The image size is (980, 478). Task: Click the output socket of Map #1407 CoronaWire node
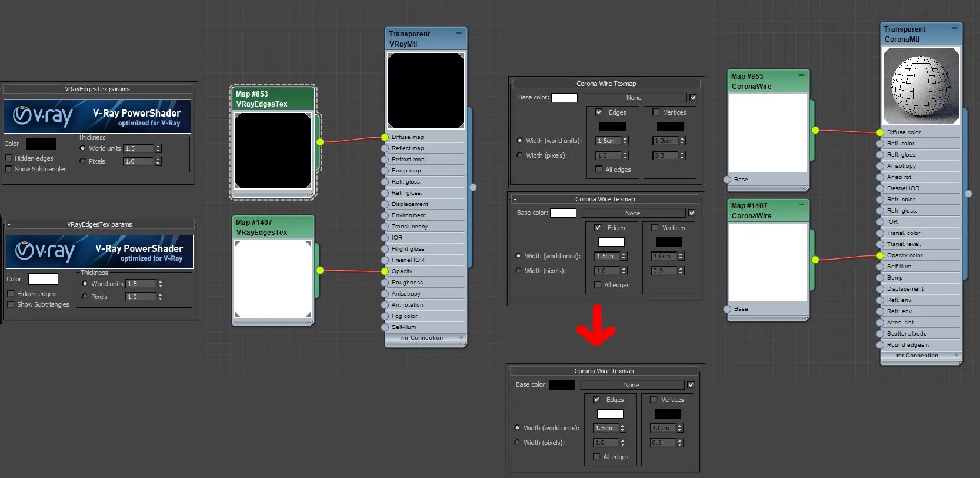click(815, 260)
